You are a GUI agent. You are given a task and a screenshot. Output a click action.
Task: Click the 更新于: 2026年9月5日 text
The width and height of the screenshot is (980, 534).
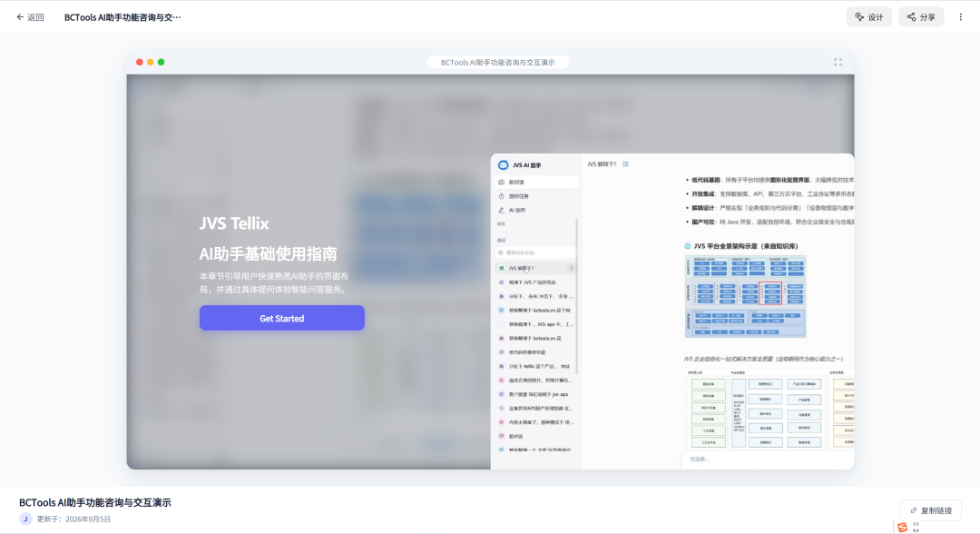pos(73,519)
